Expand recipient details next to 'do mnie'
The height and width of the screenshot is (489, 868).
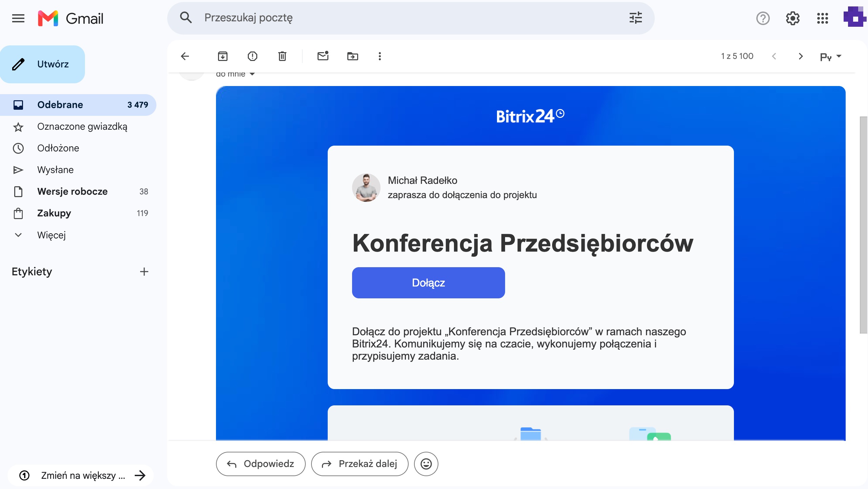click(x=252, y=74)
